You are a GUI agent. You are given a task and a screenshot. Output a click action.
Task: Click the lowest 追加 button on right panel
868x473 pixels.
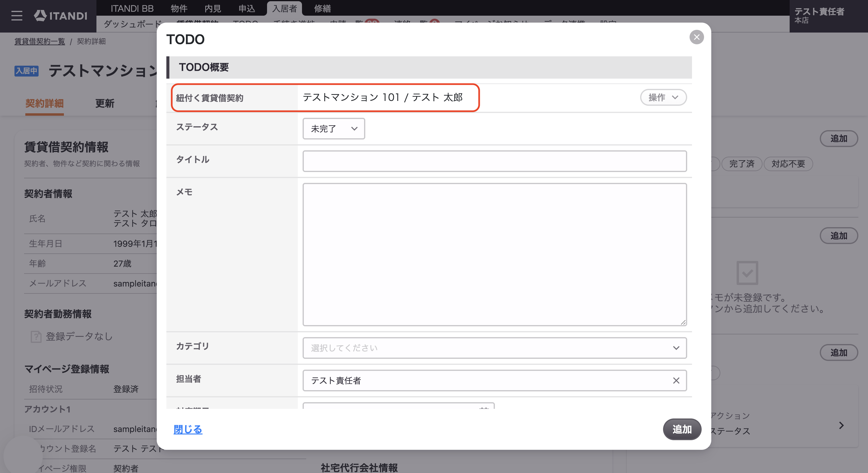(x=838, y=352)
